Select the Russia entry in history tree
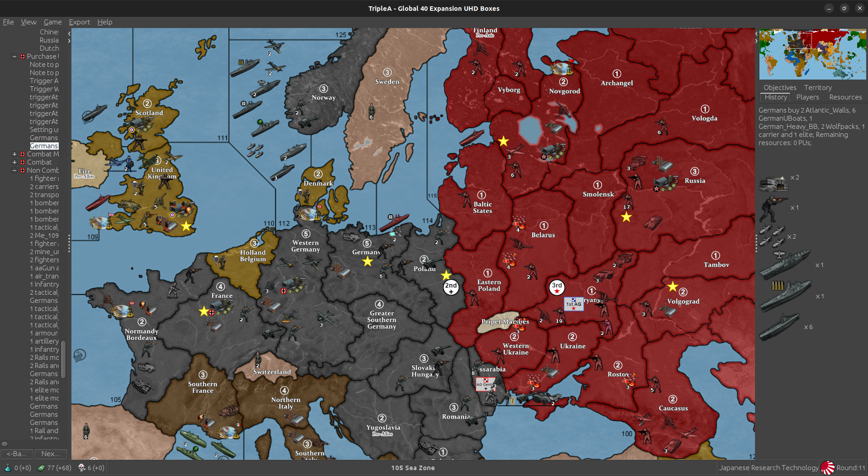This screenshot has height=476, width=868. pyautogui.click(x=49, y=40)
